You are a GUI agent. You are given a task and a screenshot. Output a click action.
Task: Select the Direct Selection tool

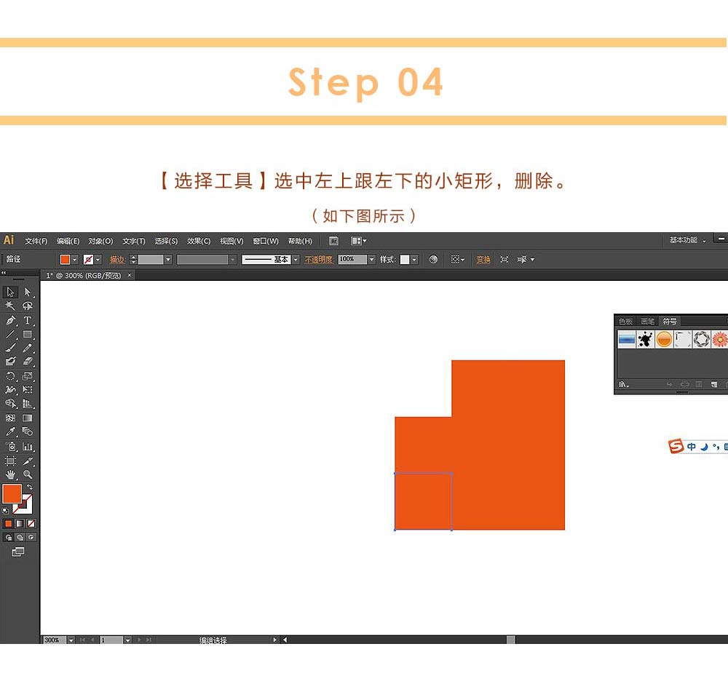click(28, 292)
